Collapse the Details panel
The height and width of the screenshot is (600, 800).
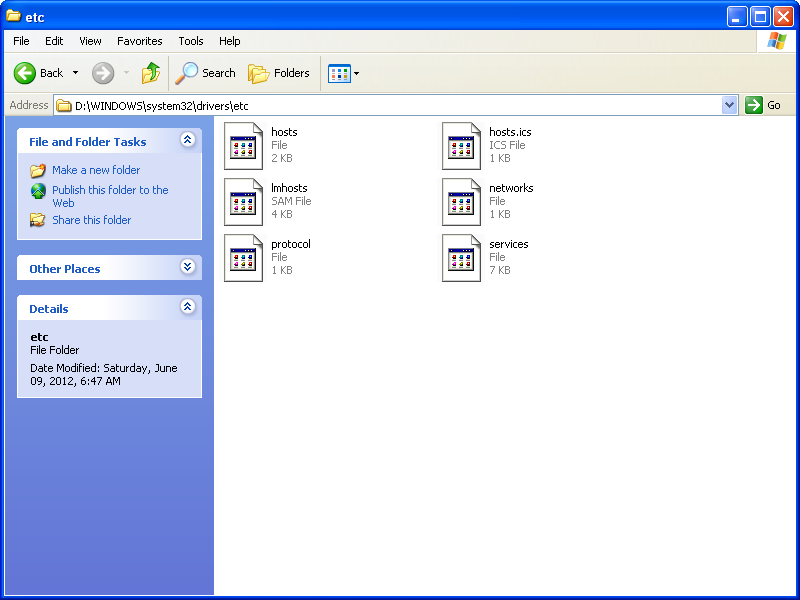188,307
